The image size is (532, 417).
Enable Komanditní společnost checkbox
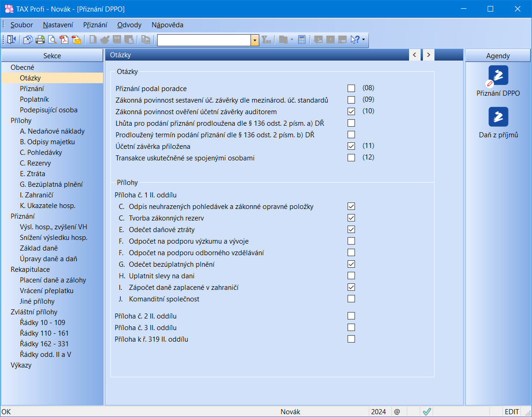click(x=351, y=299)
